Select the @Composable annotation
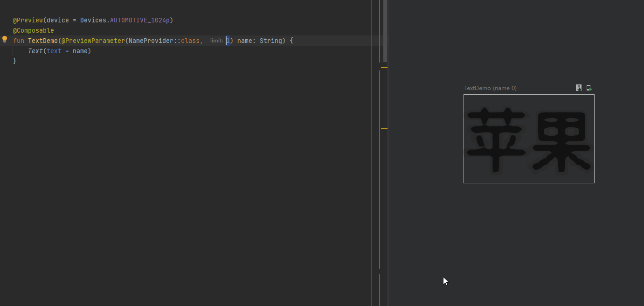Viewport: 644px width, 306px height. pos(33,30)
